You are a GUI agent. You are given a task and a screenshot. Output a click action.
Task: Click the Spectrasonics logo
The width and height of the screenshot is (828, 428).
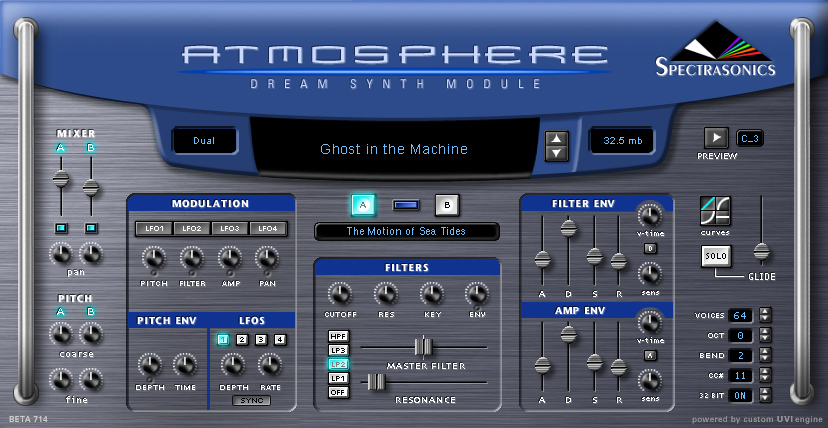click(x=716, y=49)
